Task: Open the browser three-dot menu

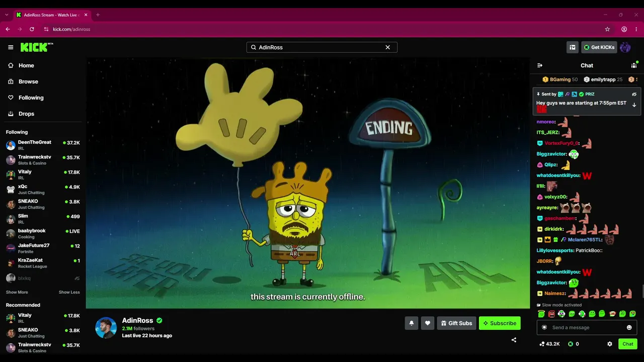Action: [x=636, y=29]
